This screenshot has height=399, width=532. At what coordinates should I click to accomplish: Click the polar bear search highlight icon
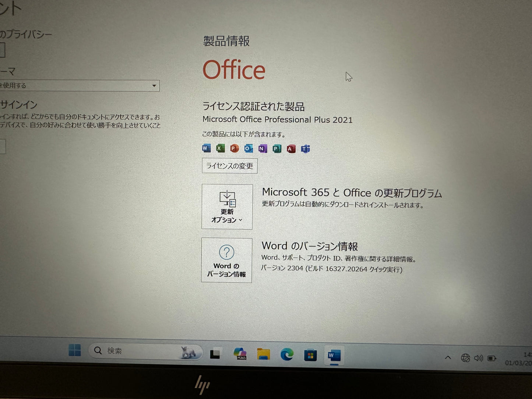(x=188, y=352)
